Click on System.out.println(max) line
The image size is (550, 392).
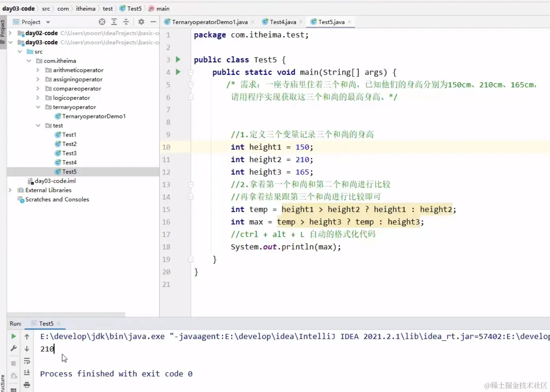(x=286, y=247)
